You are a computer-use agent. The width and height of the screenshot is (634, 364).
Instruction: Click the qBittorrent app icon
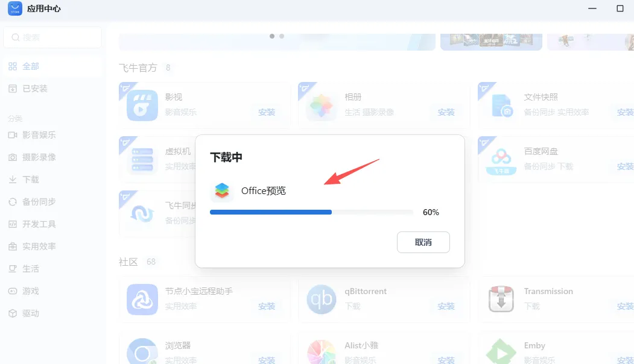point(322,300)
